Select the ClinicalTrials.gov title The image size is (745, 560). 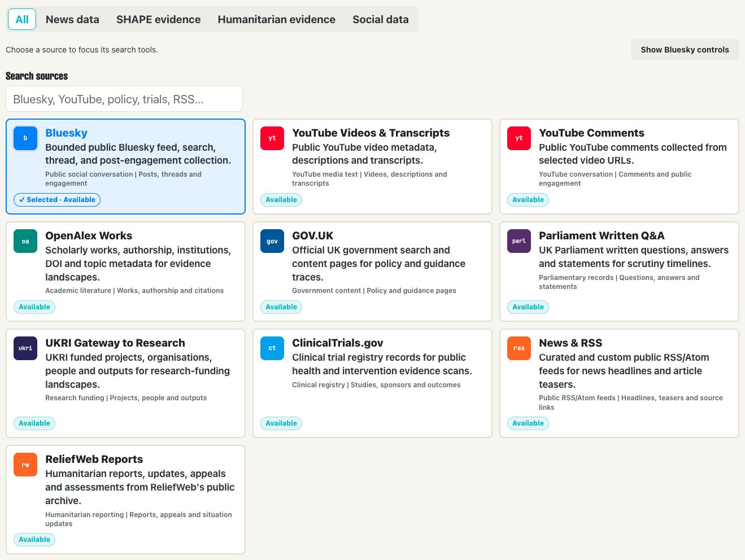point(337,343)
